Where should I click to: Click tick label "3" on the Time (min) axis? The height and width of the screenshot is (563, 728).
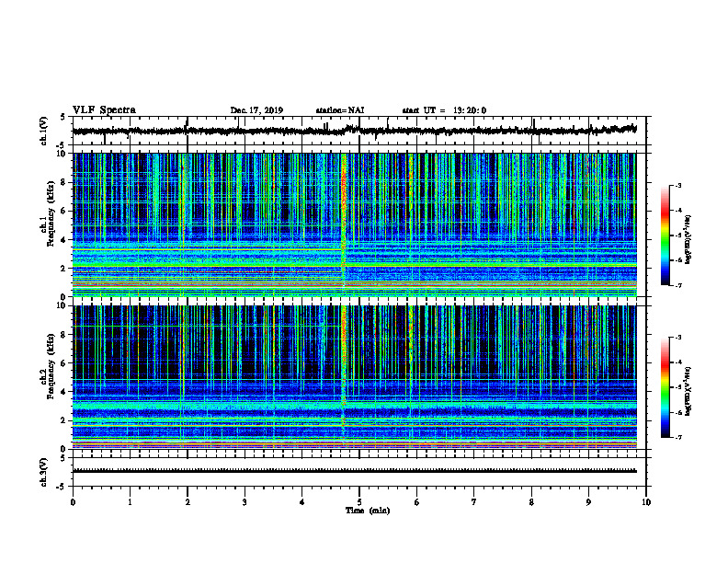[x=245, y=502]
